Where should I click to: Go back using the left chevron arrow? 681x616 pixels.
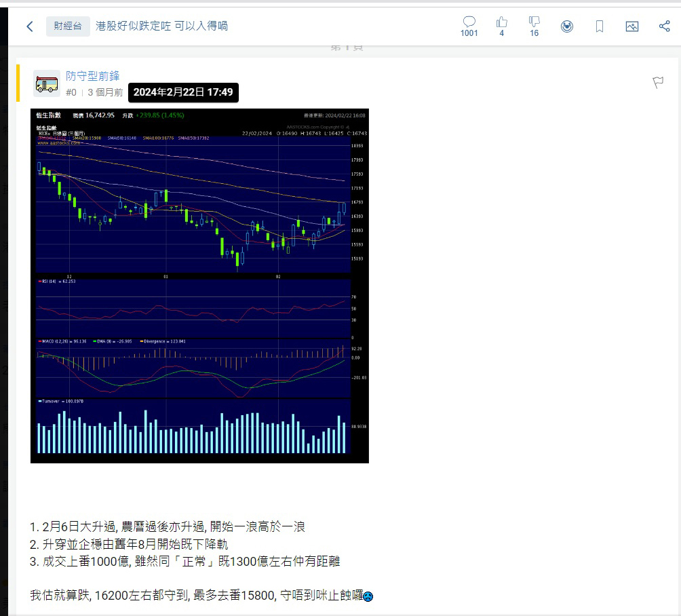[30, 26]
